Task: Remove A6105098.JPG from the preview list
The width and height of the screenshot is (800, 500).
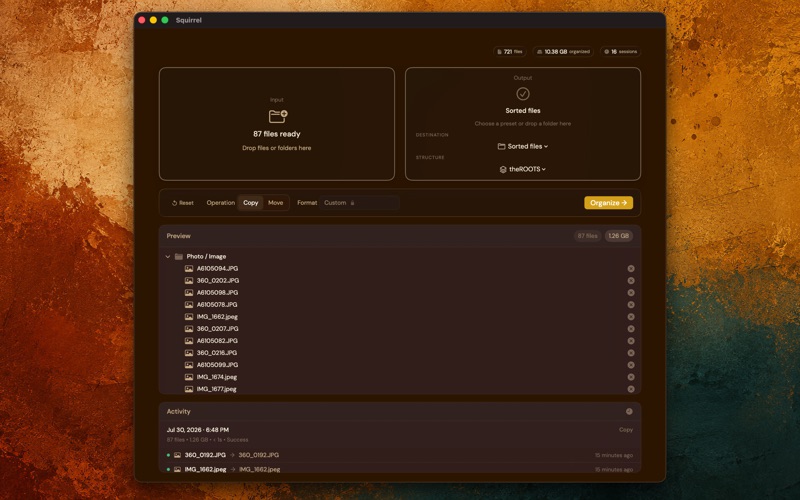Action: tap(631, 293)
